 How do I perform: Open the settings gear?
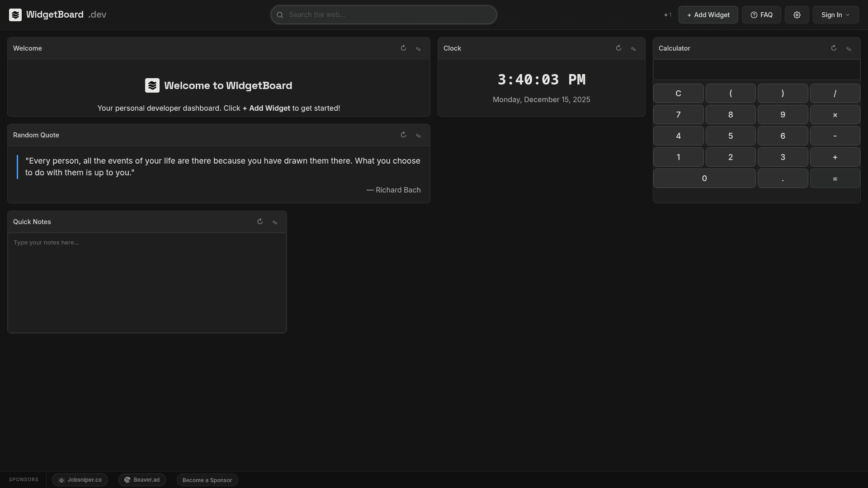pos(797,14)
